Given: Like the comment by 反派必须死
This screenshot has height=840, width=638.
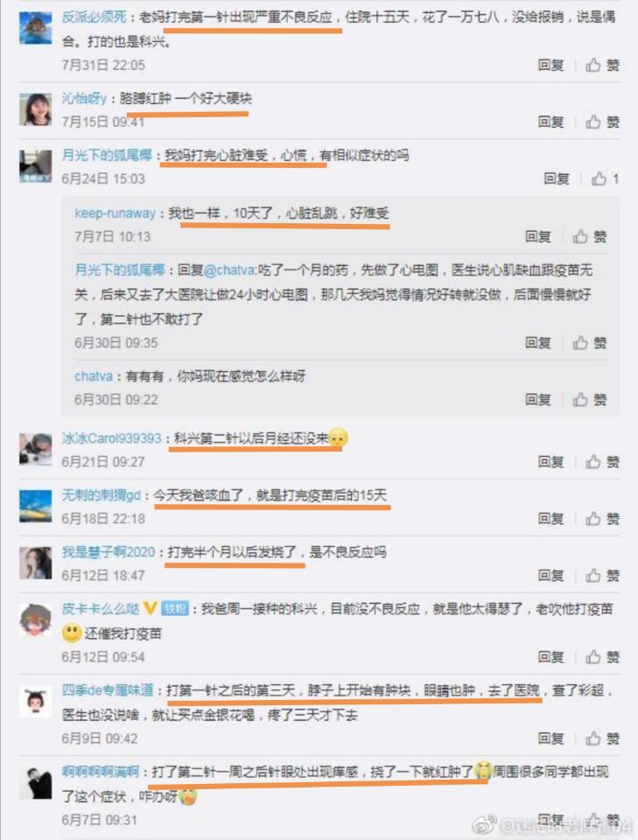Looking at the screenshot, I should [603, 66].
